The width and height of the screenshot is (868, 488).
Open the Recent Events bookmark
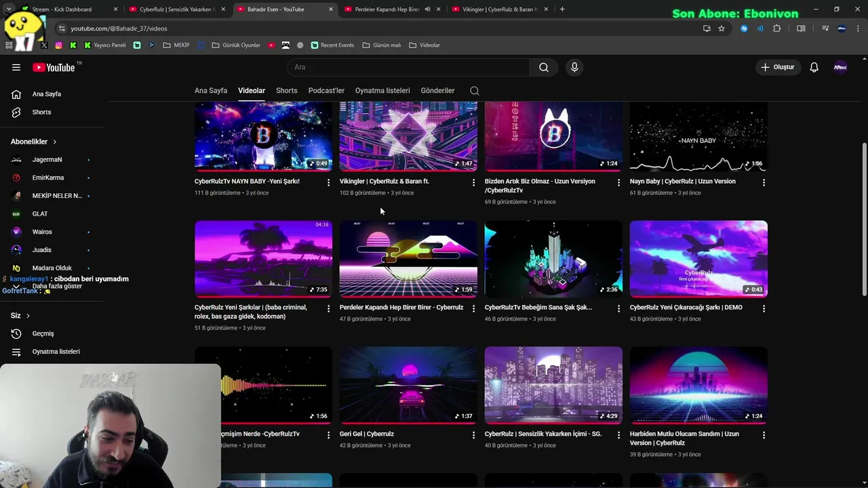332,45
